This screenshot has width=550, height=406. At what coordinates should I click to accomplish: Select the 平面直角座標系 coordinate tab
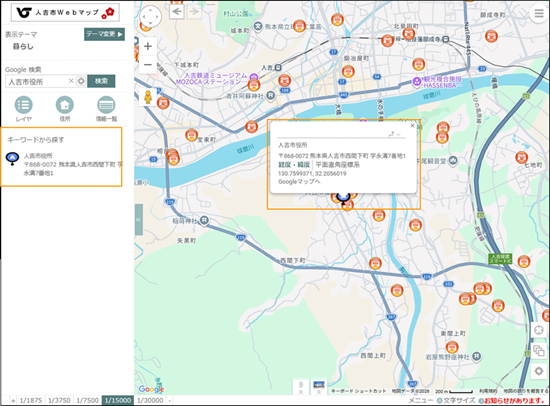coord(337,165)
